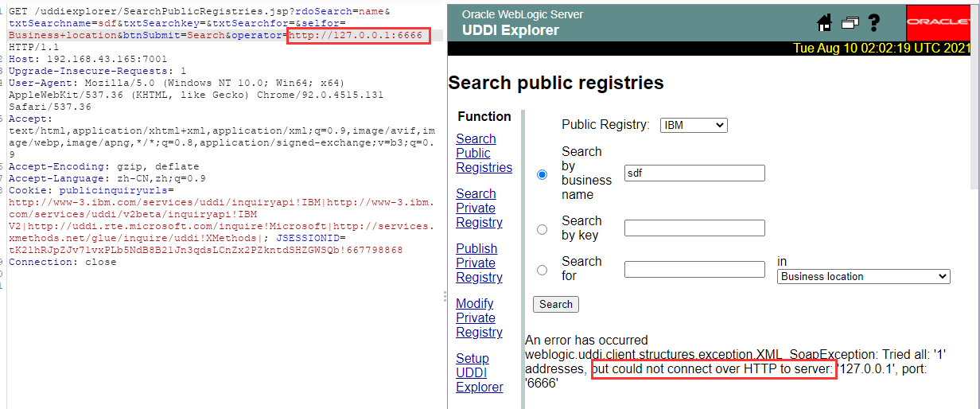
Task: Focus the Search by key field
Action: (694, 228)
